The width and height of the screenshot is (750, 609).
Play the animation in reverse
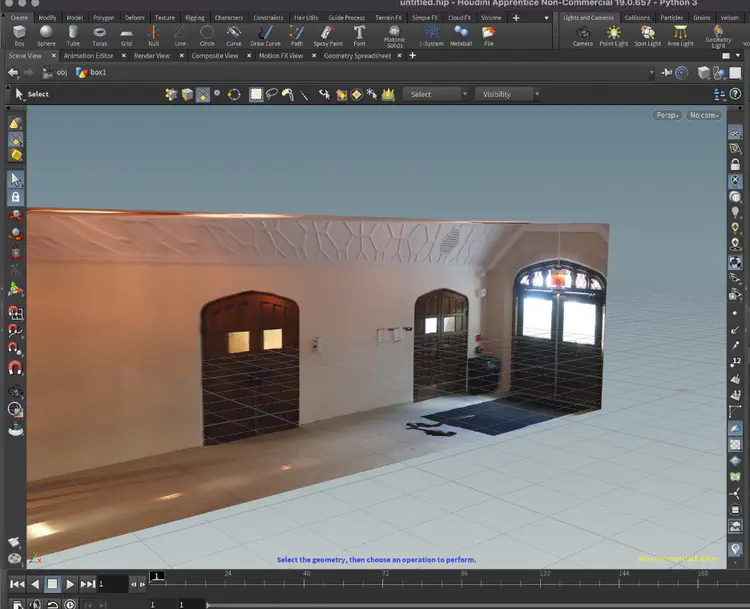pos(35,584)
